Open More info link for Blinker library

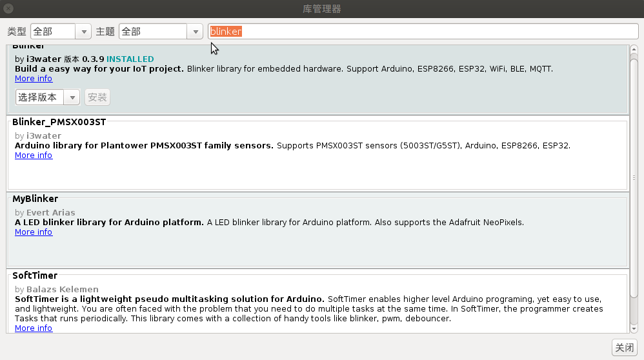[34, 79]
